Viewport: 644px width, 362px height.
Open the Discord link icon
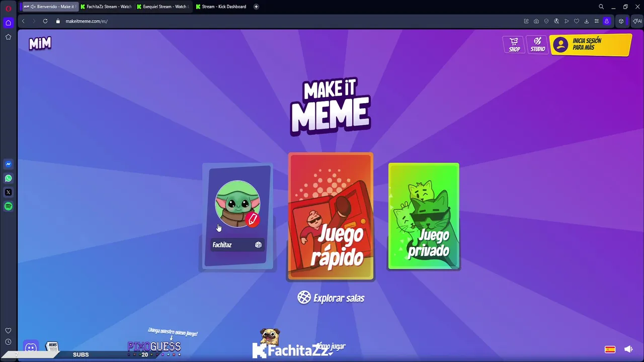click(31, 347)
